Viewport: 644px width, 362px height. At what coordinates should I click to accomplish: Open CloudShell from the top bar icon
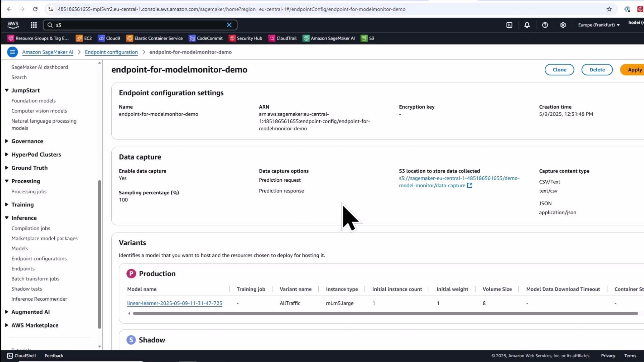click(x=509, y=25)
